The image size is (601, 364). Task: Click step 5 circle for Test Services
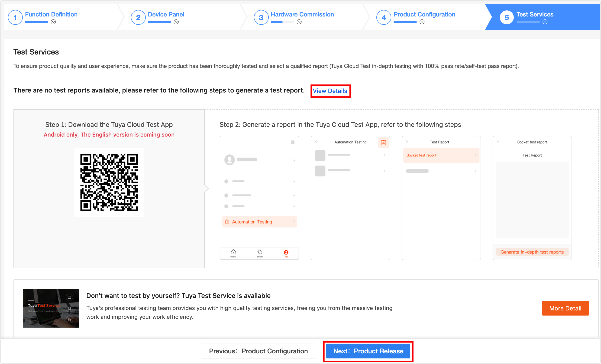coord(507,18)
